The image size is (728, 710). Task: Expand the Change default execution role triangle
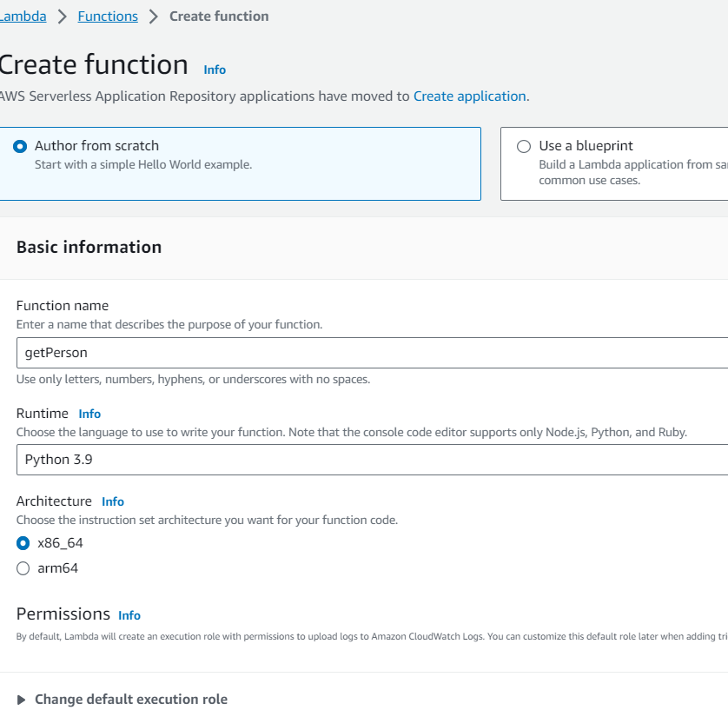tap(22, 700)
